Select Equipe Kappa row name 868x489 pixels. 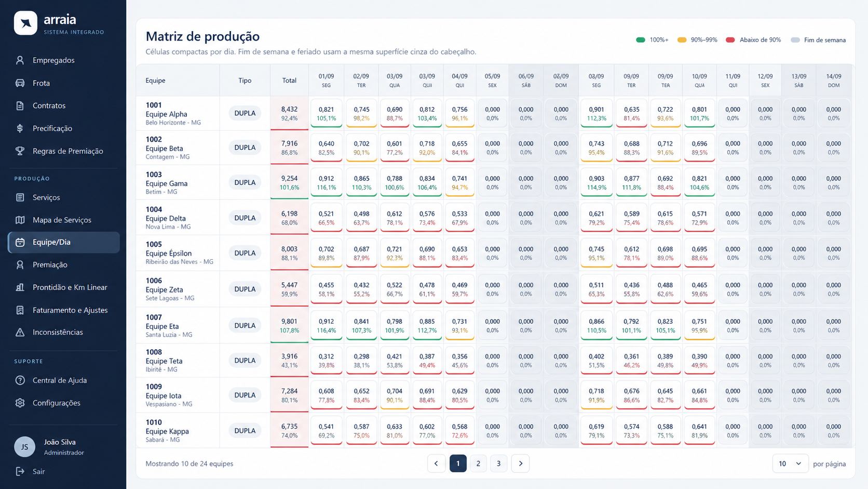167,431
